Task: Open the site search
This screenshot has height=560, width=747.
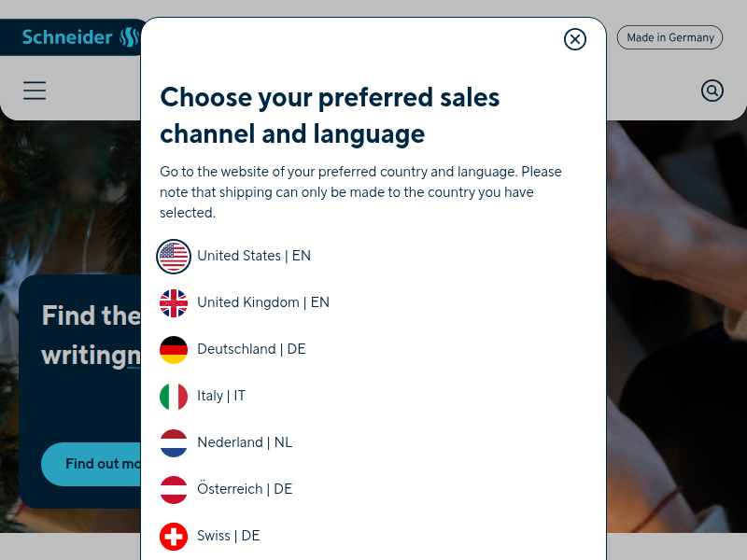Action: [712, 91]
